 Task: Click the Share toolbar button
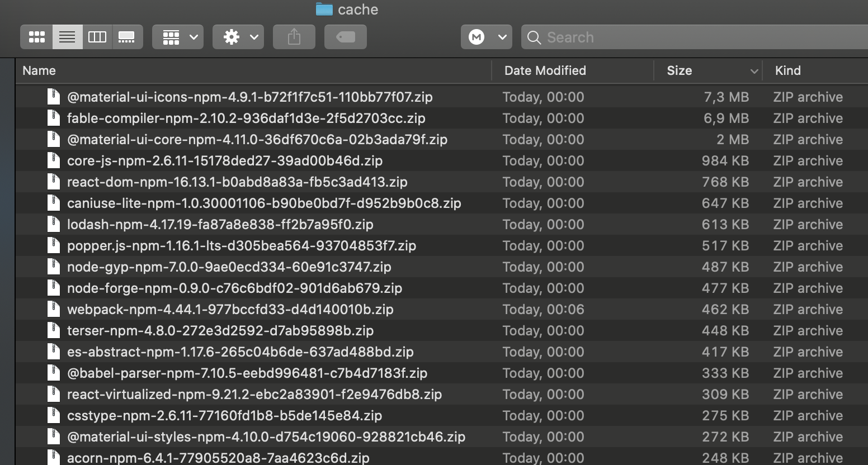click(x=294, y=37)
